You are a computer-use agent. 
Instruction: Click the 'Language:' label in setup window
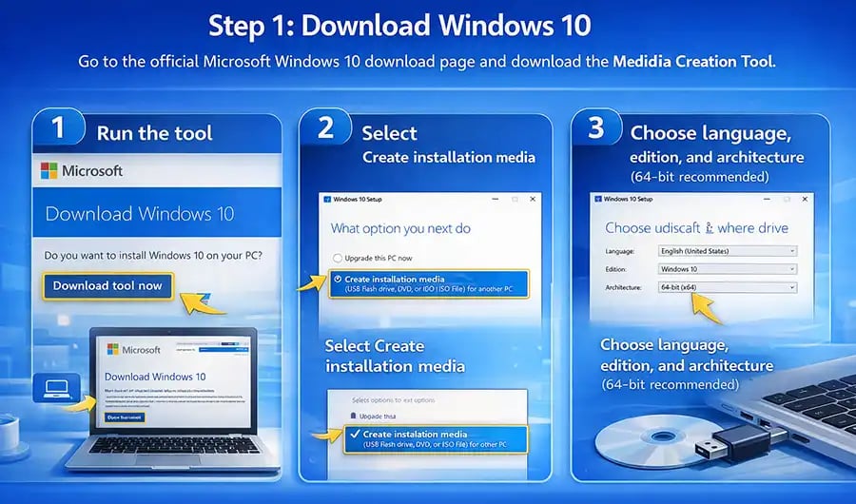click(x=619, y=251)
